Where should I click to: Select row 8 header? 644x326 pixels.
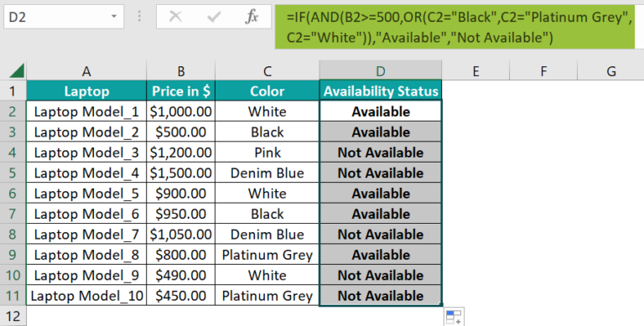pyautogui.click(x=13, y=235)
